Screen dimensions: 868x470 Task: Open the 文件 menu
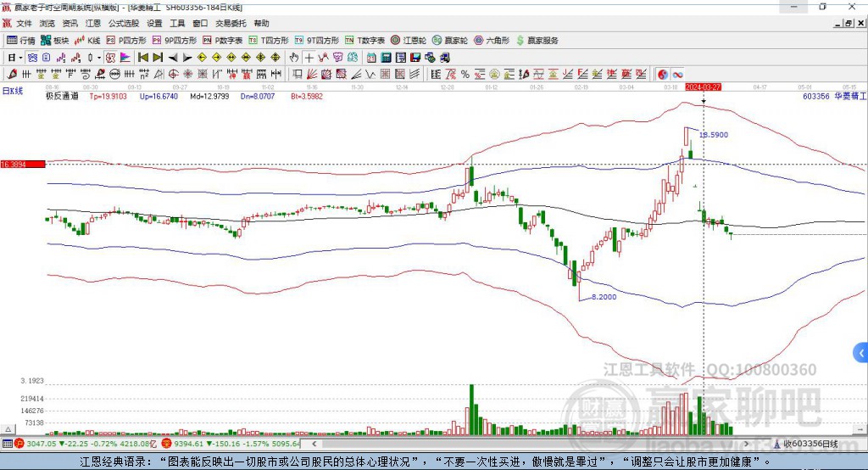24,23
